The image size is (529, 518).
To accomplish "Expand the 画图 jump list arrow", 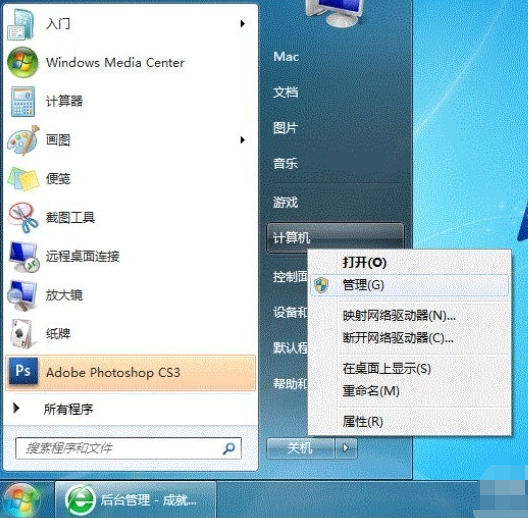I will click(242, 140).
